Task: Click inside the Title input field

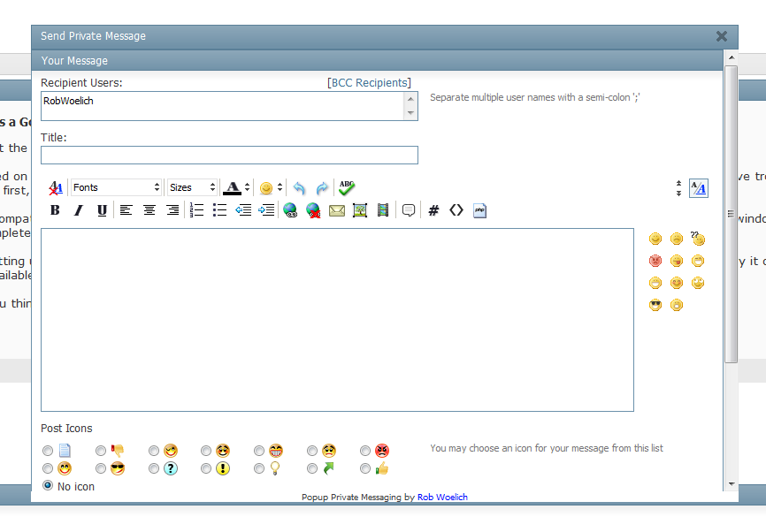Action: [x=229, y=156]
